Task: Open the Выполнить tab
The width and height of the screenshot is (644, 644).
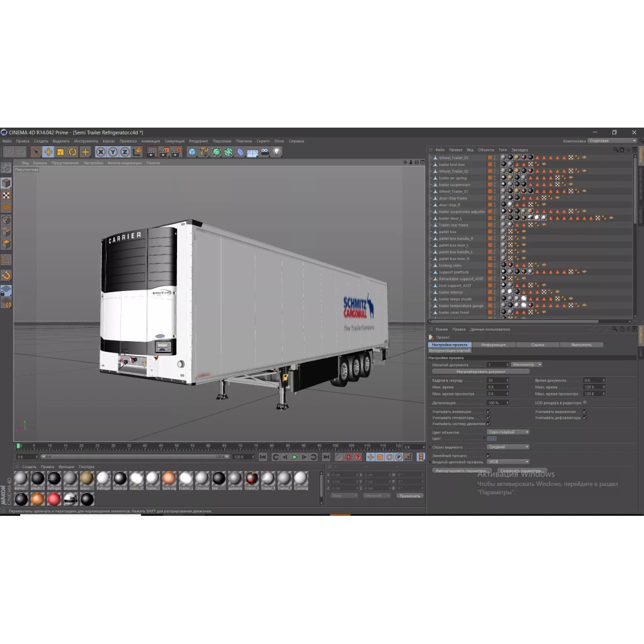Action: tap(581, 345)
